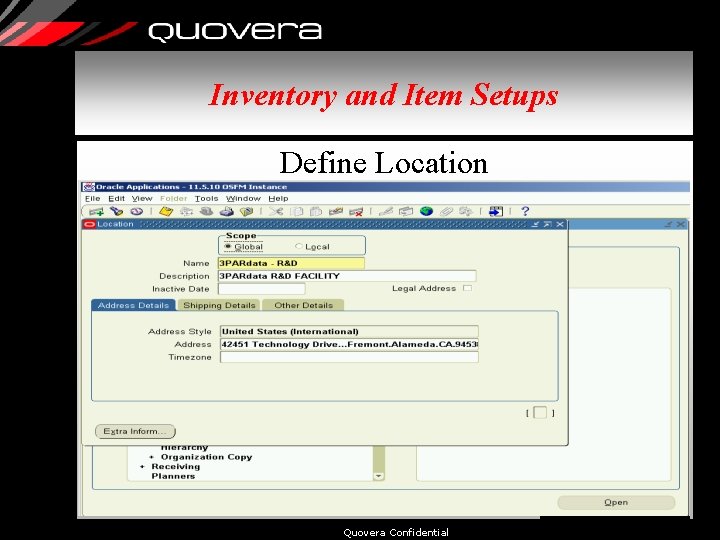Click the Find flashlight toolbar icon
Viewport: 720px width, 540px height.
pos(117,211)
